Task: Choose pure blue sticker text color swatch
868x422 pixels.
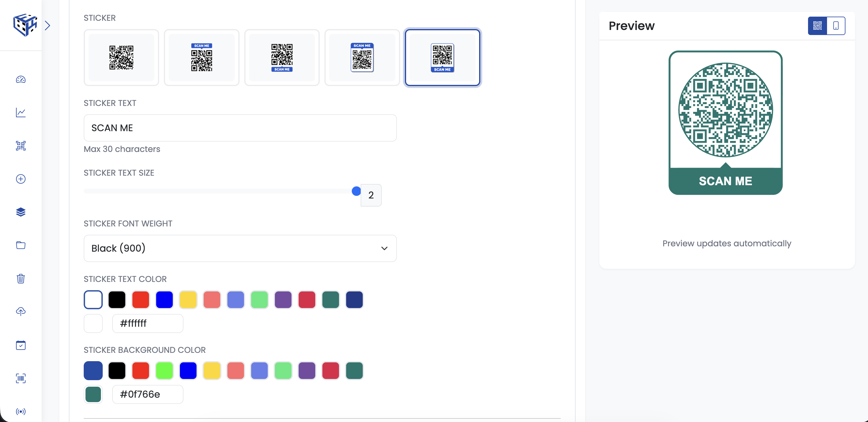Action: tap(164, 300)
